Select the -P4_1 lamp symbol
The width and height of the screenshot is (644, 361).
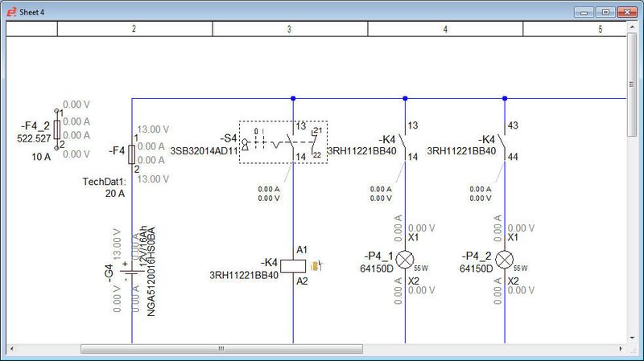[405, 259]
